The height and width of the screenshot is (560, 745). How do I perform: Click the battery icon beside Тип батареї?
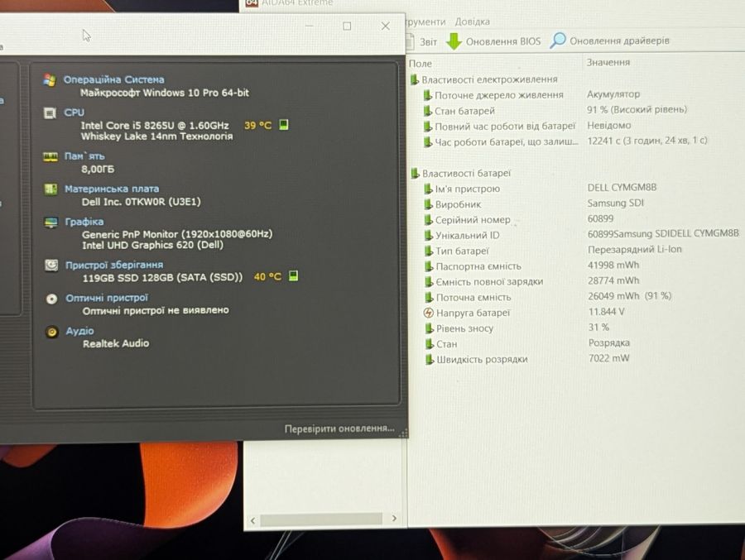(x=429, y=251)
